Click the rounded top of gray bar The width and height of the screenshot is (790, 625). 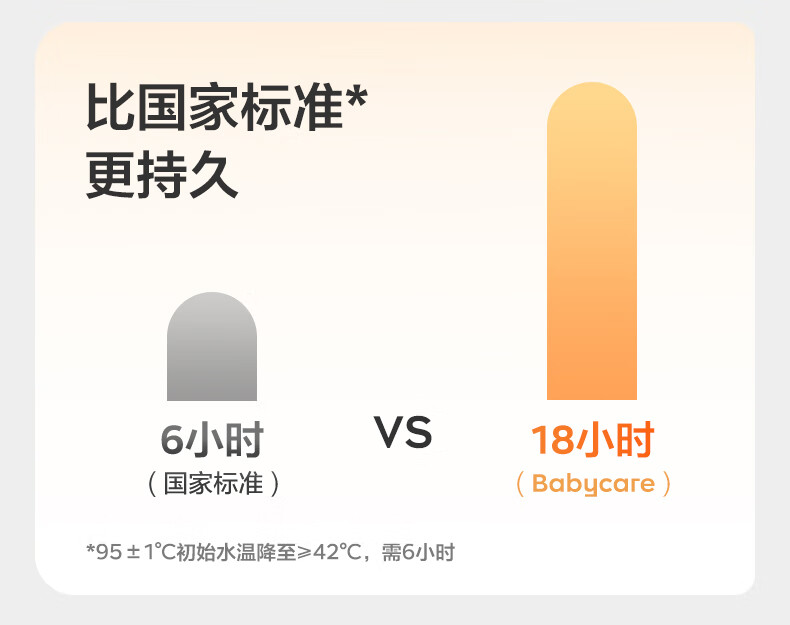[211, 308]
